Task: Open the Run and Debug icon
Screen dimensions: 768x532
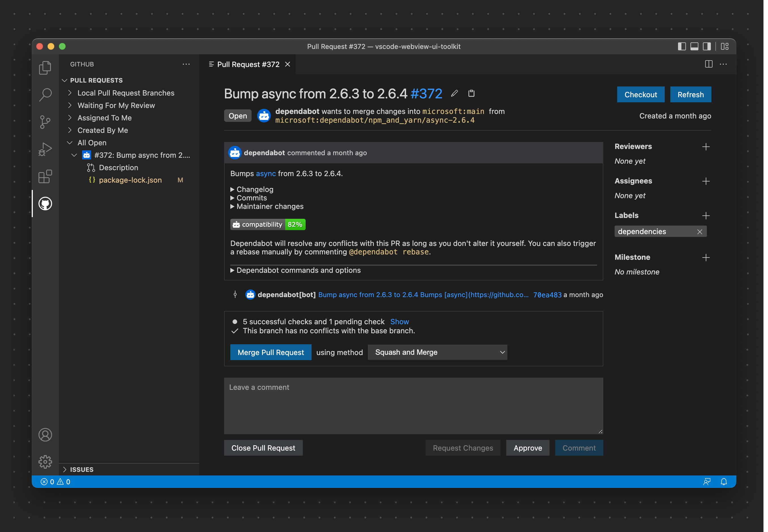Action: coord(45,149)
